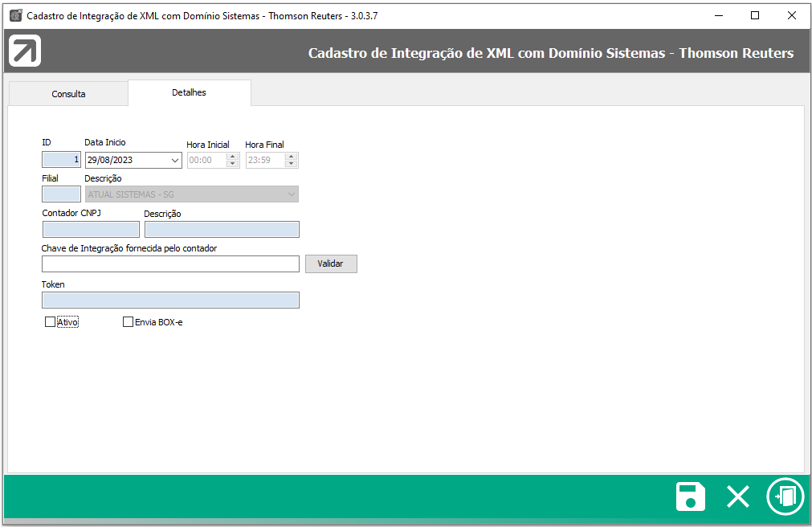
Task: Increase Hora Inicial with up arrow
Action: click(x=233, y=156)
